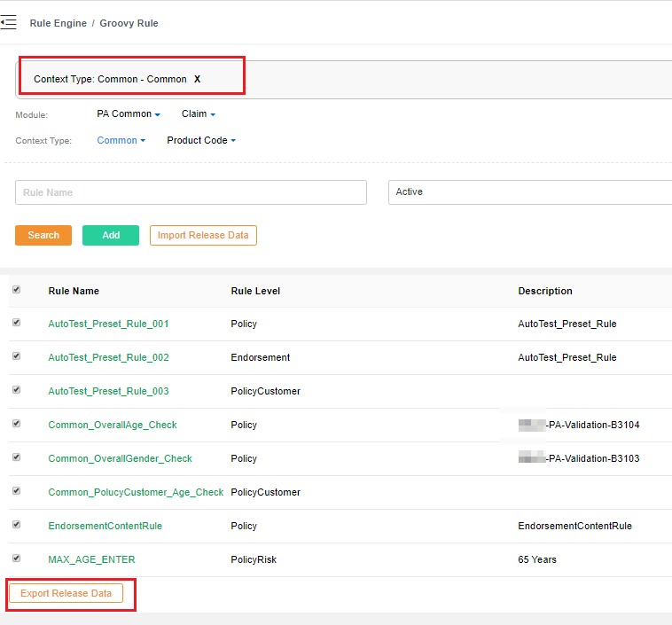Open the Active status selector
Screen dimensions: 672x625
click(x=529, y=192)
